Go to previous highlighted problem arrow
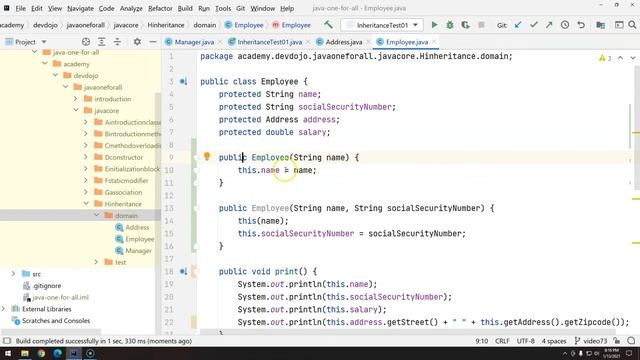 pyautogui.click(x=620, y=58)
